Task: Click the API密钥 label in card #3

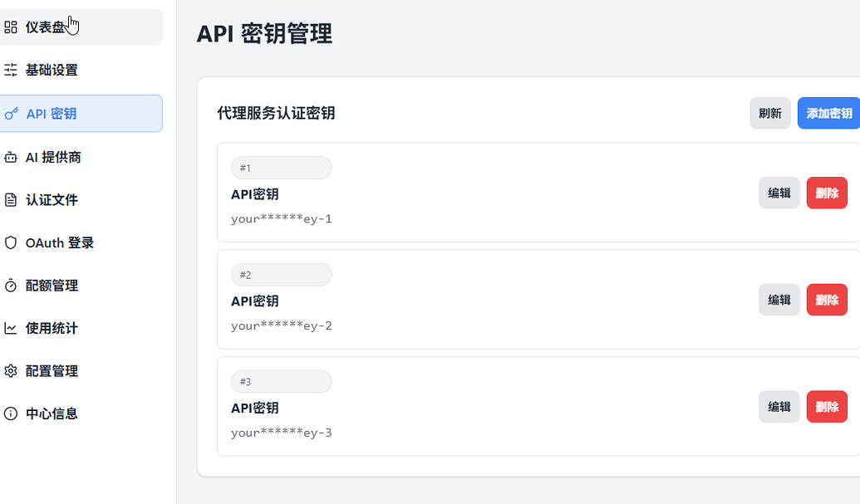Action: pyautogui.click(x=255, y=408)
